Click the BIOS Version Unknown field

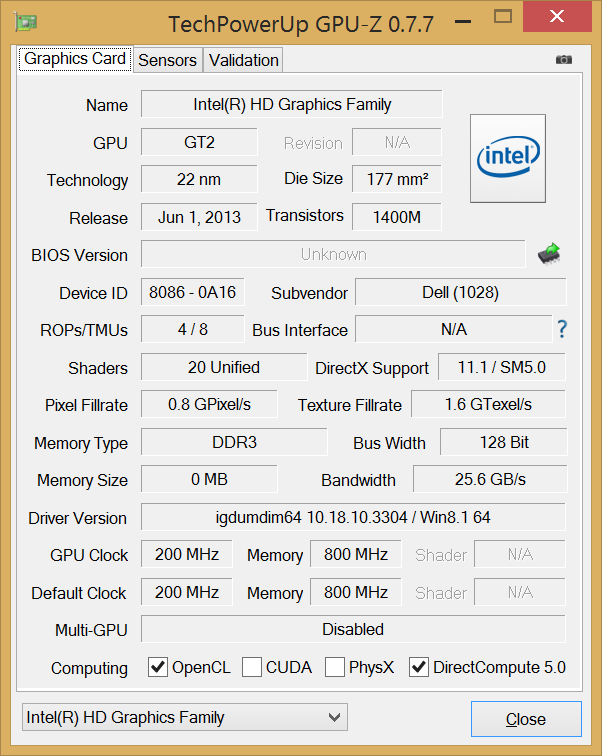click(333, 254)
